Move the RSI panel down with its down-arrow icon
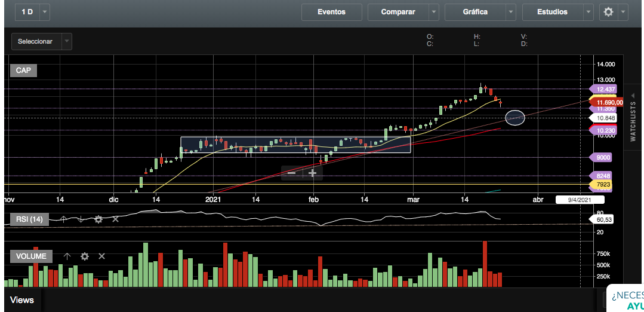 point(81,219)
